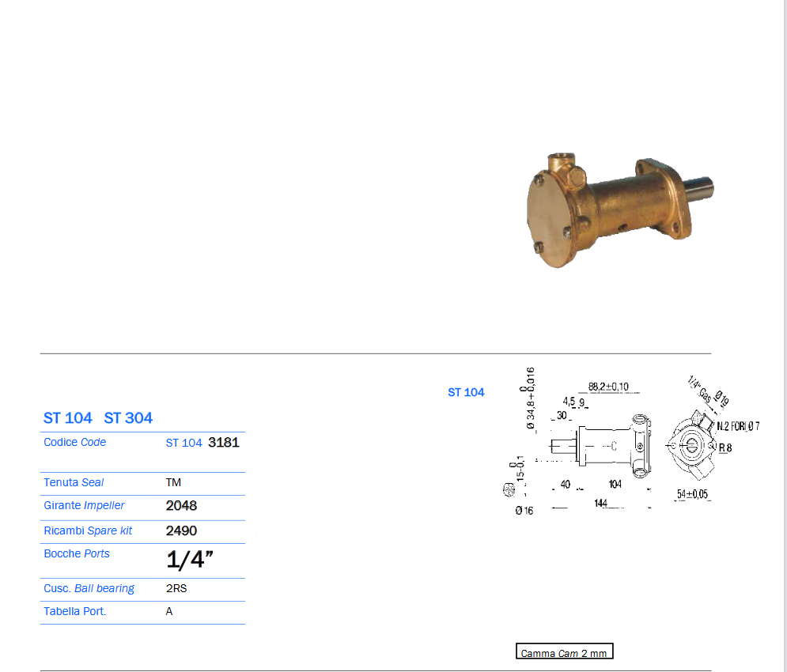Select the Cusc. Ball bearing label
The image size is (787, 672).
pos(89,588)
